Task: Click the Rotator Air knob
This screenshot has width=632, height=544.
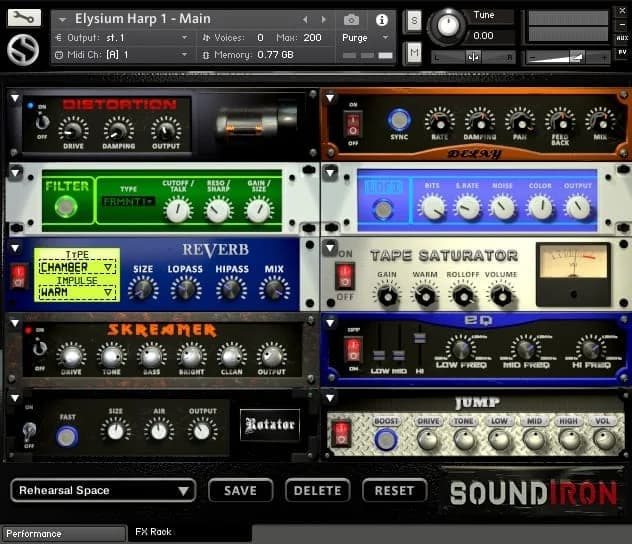Action: click(x=159, y=431)
